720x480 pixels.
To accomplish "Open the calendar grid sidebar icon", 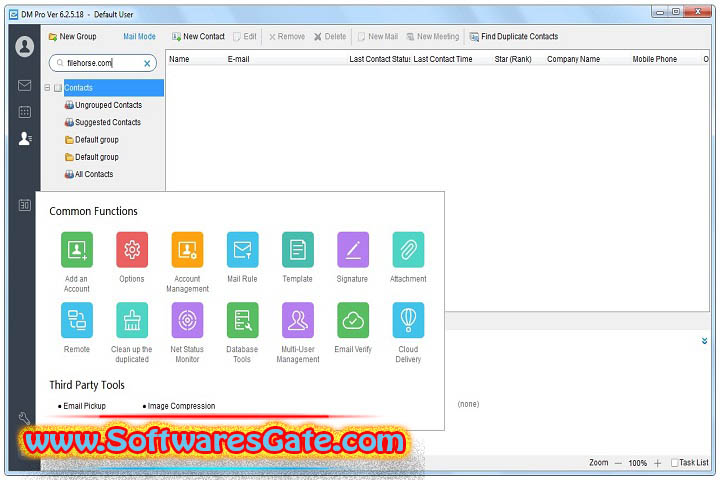I will [x=24, y=112].
